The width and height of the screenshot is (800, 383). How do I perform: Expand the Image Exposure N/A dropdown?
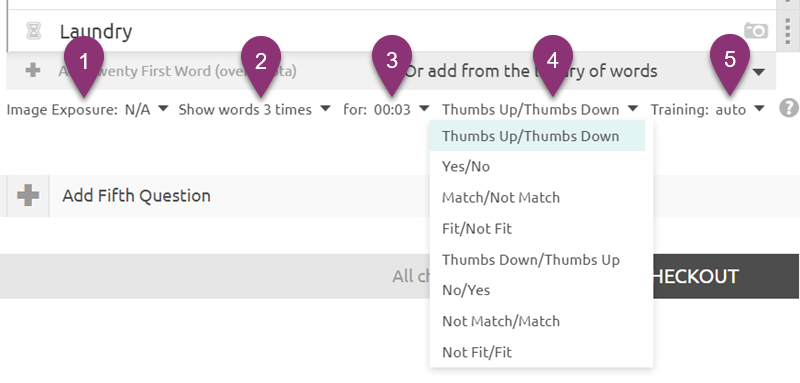[87, 109]
